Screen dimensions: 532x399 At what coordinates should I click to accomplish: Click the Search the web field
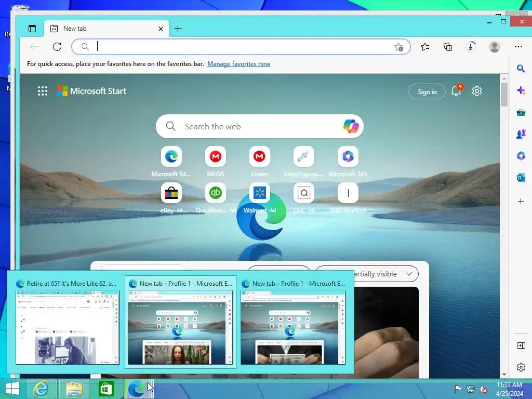pos(260,126)
